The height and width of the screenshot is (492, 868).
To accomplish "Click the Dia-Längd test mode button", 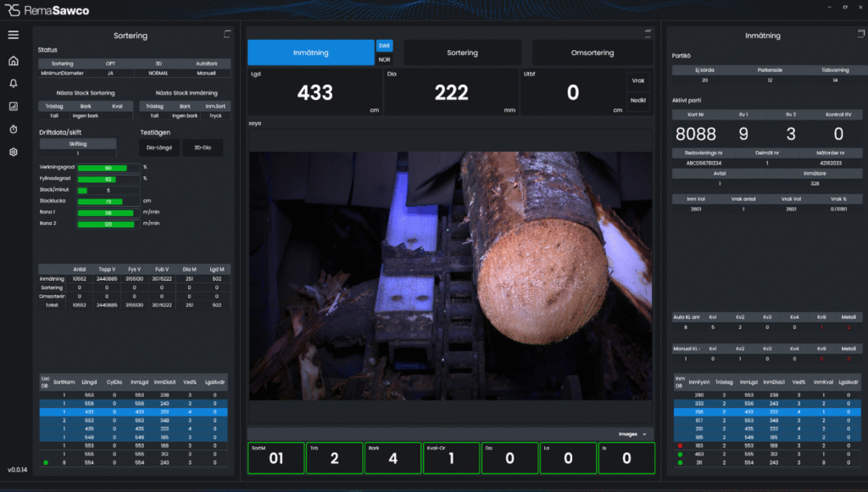I will pos(159,148).
